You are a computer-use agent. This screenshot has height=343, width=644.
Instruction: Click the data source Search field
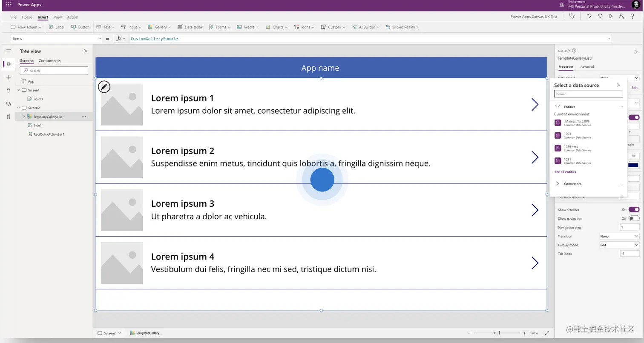(x=588, y=94)
